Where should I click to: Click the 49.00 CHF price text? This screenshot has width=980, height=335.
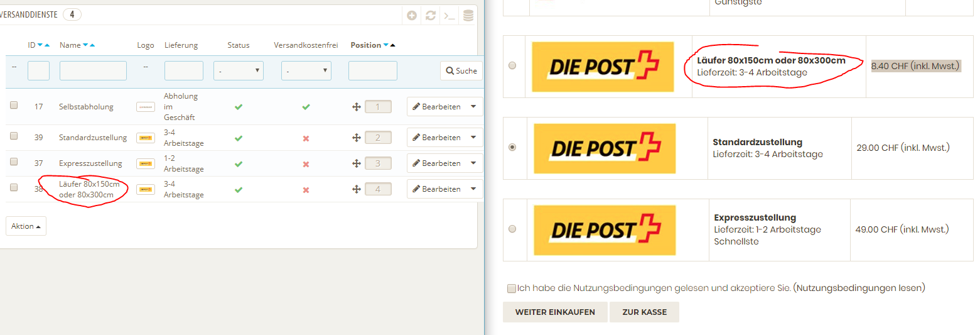(x=902, y=229)
